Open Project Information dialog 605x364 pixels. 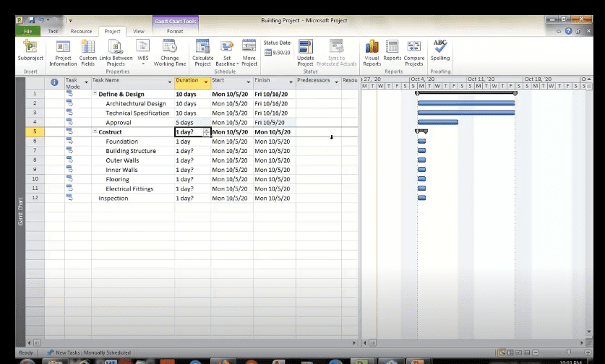[x=63, y=53]
